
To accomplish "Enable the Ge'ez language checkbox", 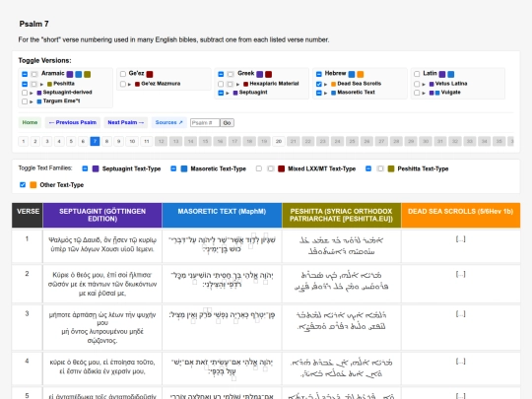I will 123,74.
